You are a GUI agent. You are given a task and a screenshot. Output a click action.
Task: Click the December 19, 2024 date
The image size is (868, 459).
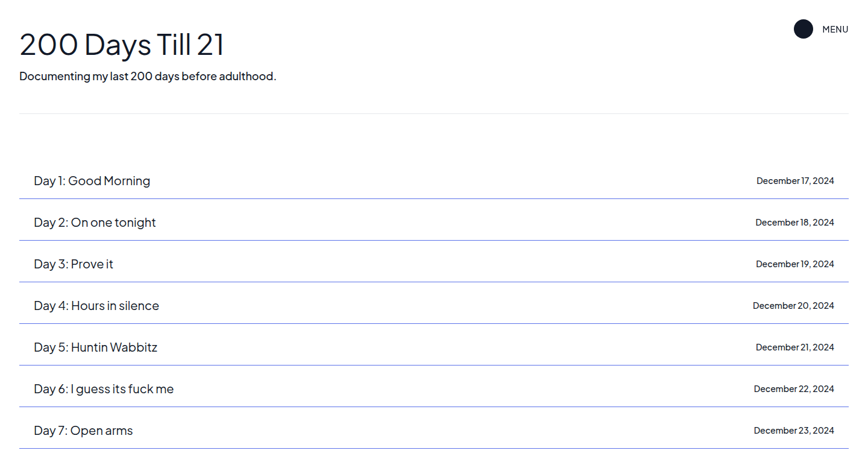click(794, 264)
